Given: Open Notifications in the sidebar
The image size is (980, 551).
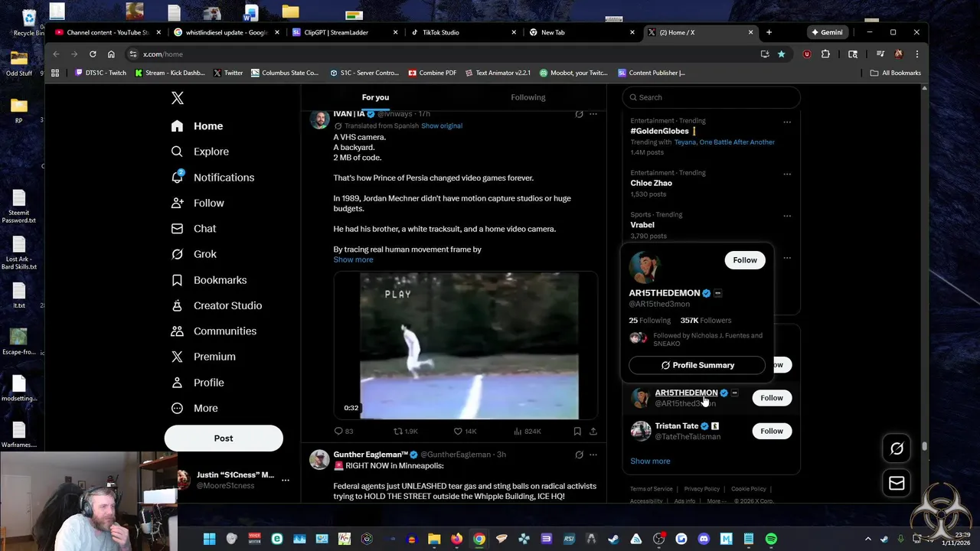Looking at the screenshot, I should point(213,178).
